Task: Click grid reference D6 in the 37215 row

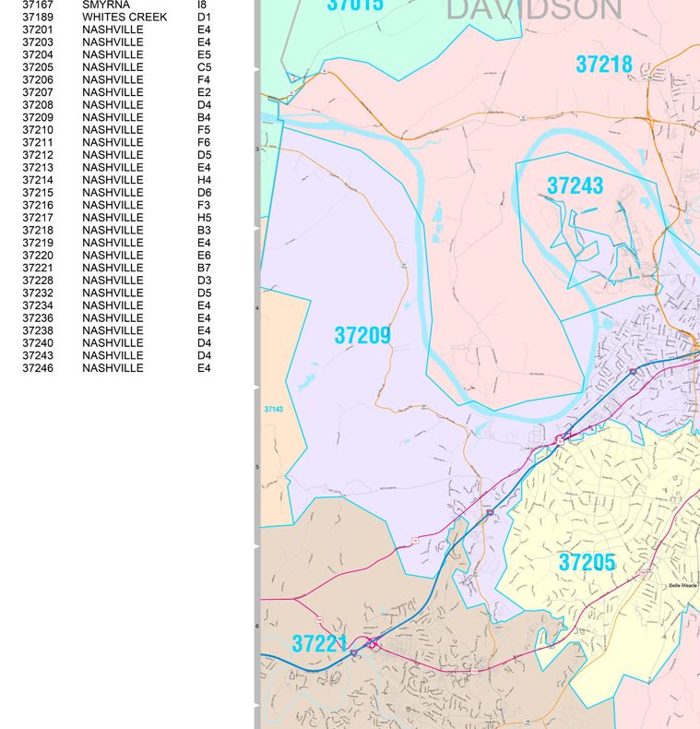Action: pyautogui.click(x=204, y=193)
